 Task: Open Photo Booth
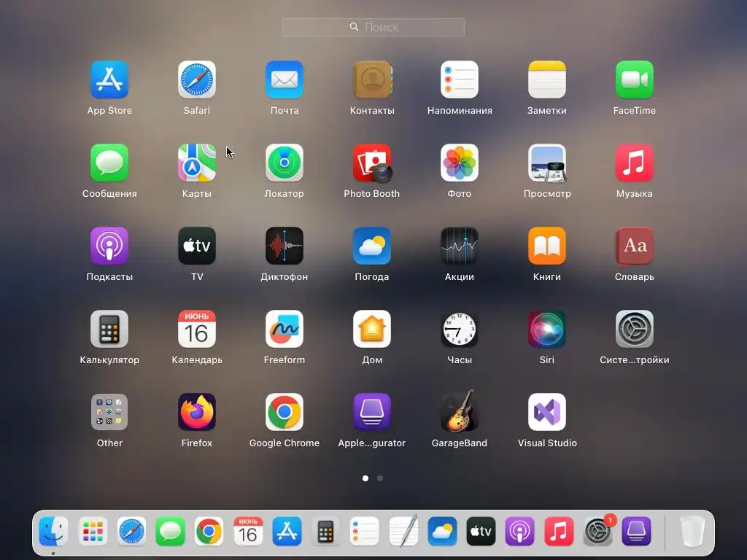point(372,163)
